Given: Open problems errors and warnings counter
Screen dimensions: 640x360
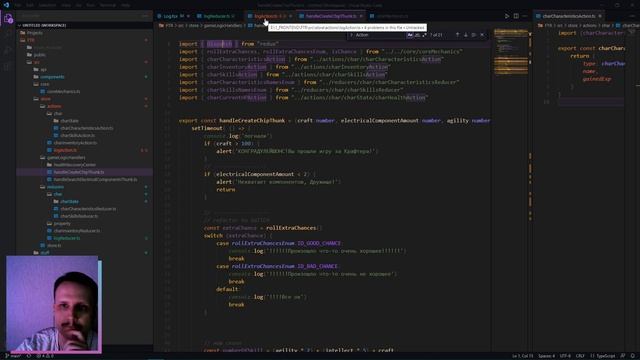Looking at the screenshot, I should click(45, 356).
